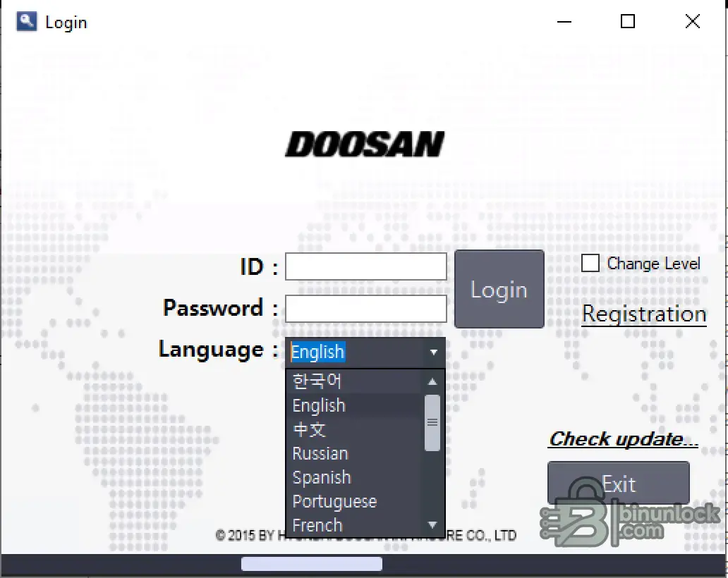Open the Registration link

[x=644, y=314]
